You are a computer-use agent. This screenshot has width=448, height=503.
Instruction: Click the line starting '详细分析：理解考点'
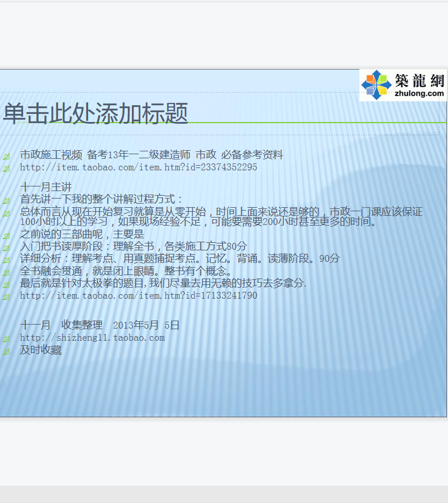point(180,258)
